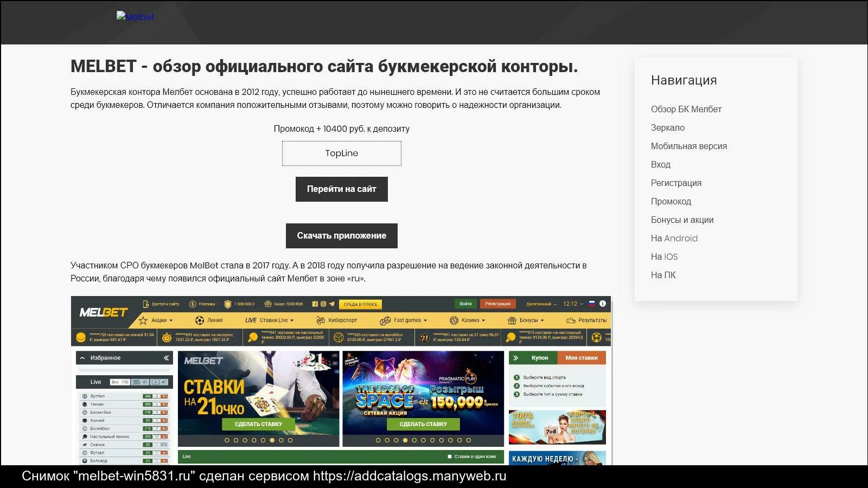Click the TopLine promo code field
868x488 pixels.
(342, 153)
